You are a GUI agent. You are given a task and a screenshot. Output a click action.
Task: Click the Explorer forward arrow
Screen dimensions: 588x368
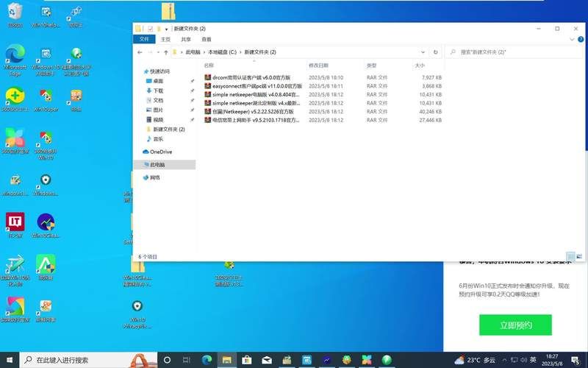coord(150,52)
